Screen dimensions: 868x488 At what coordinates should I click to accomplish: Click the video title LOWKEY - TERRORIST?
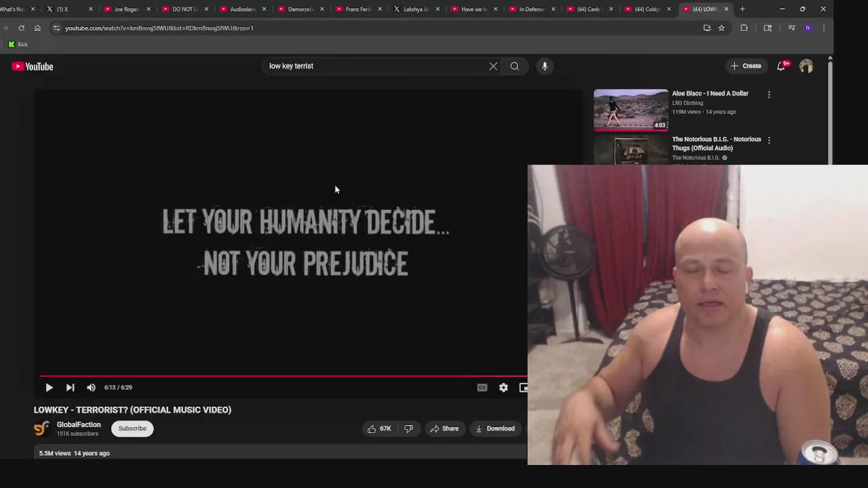click(132, 410)
